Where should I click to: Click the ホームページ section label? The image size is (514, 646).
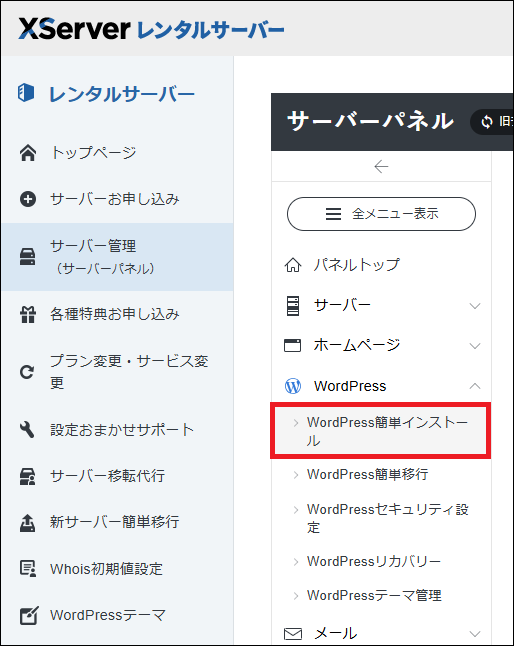pyautogui.click(x=357, y=345)
